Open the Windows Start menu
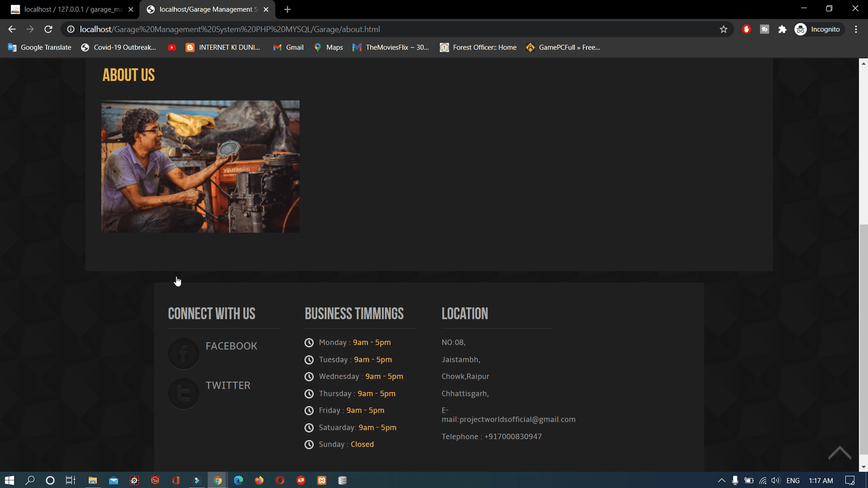Viewport: 868px width, 488px height. click(x=9, y=480)
